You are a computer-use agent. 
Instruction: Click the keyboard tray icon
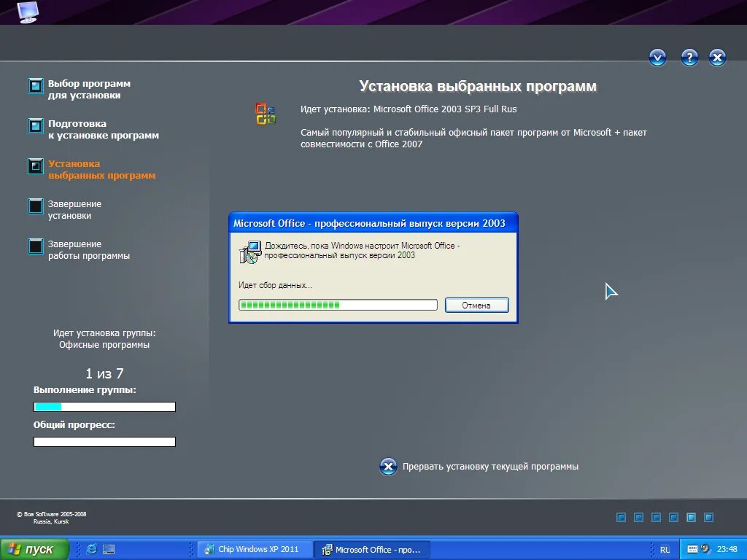(x=692, y=549)
